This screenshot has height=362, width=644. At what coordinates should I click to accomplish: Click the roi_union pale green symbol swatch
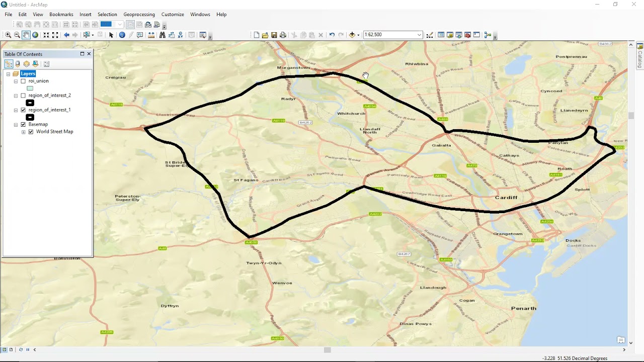30,88
